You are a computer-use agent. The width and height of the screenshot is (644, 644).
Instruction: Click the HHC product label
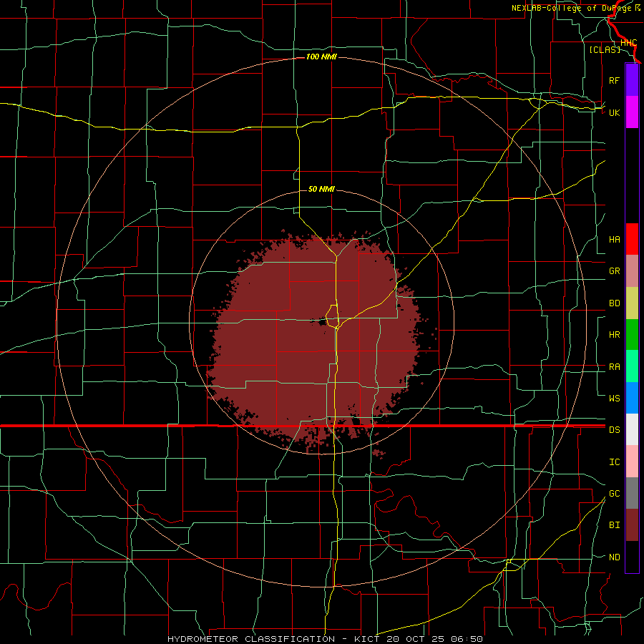[x=628, y=43]
